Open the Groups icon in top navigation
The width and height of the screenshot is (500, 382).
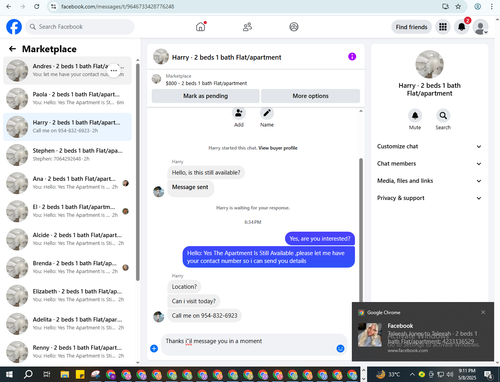[x=294, y=27]
